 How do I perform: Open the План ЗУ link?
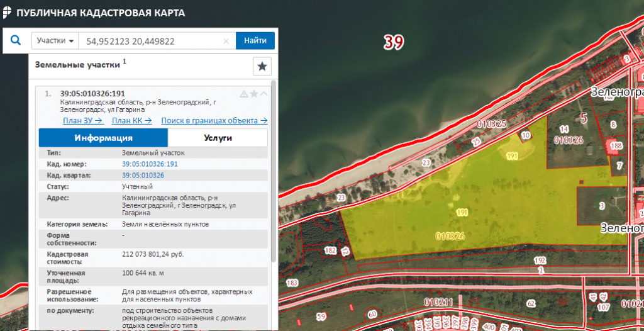click(83, 121)
